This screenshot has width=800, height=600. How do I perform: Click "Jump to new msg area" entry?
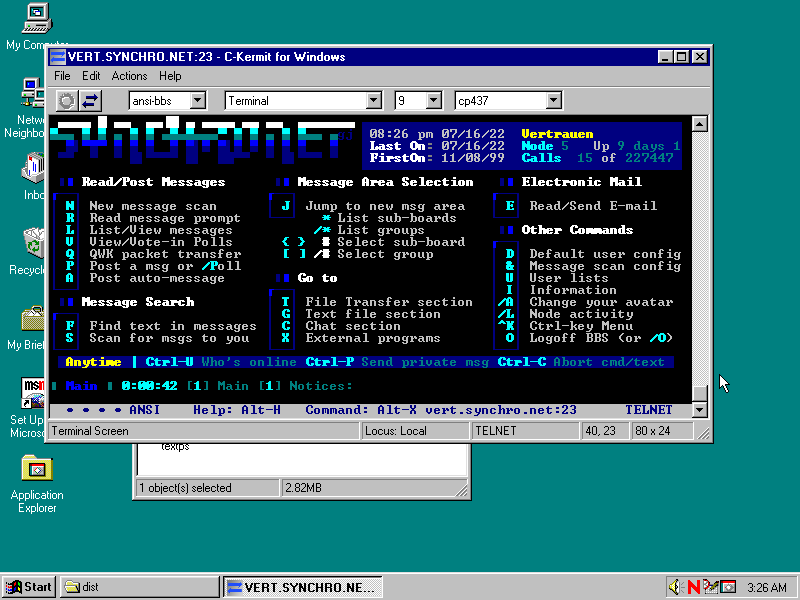pos(385,206)
